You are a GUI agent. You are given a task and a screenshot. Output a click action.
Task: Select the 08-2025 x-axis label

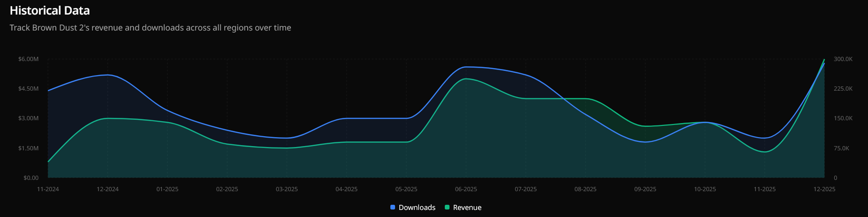(586, 189)
